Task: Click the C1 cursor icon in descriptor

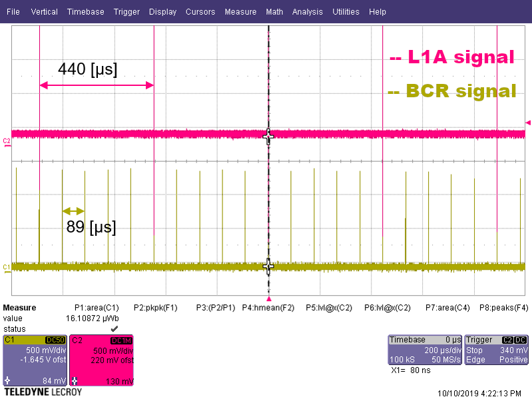Action: (x=7, y=380)
